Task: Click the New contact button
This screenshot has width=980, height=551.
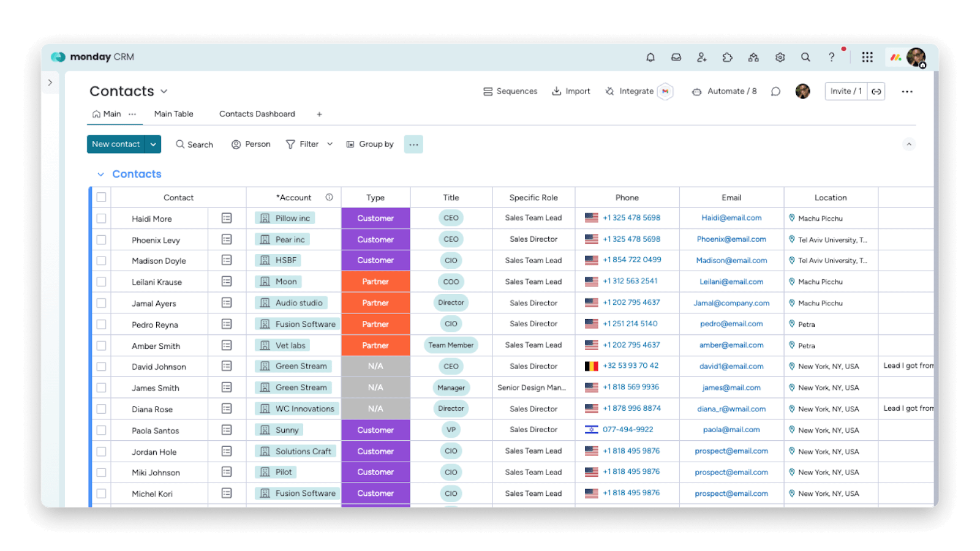Action: pos(116,144)
